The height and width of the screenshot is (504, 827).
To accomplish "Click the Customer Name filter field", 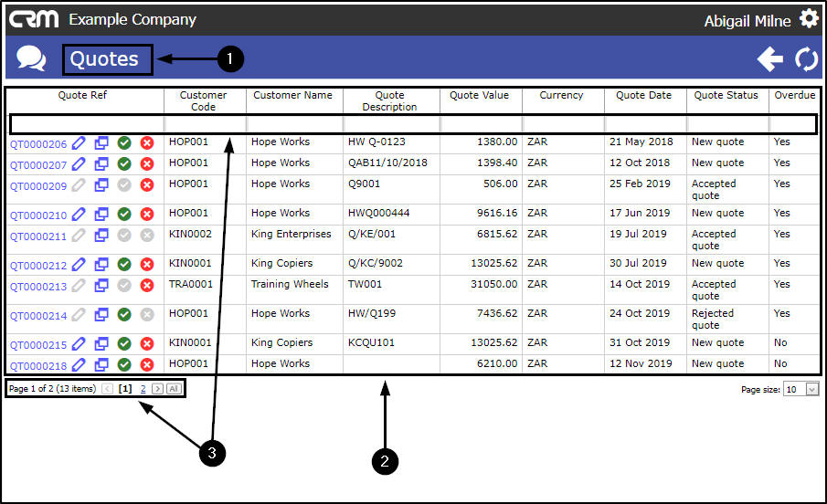I will [x=295, y=124].
